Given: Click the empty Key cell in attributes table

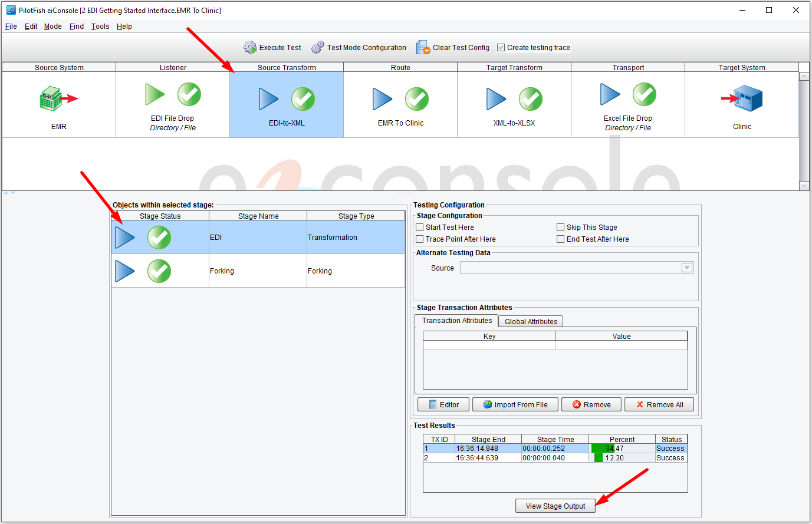Looking at the screenshot, I should point(489,345).
